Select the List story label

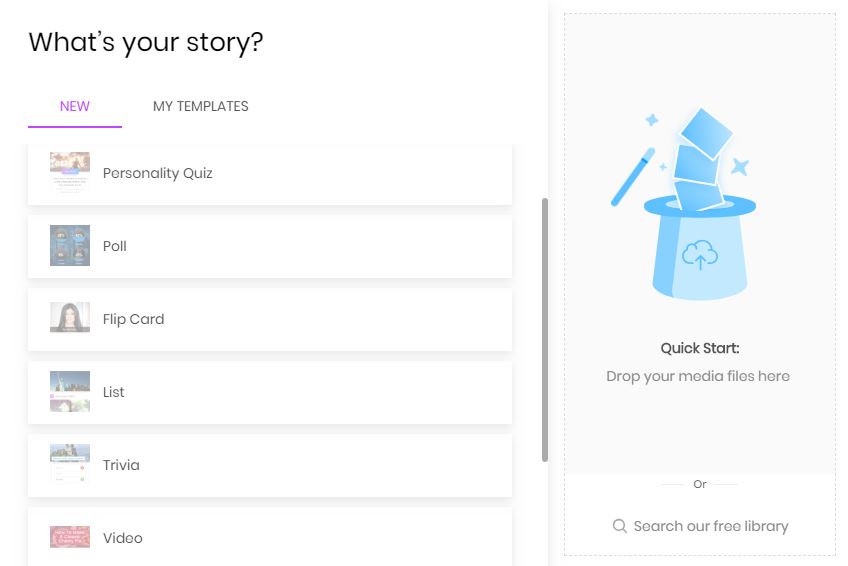(x=114, y=392)
